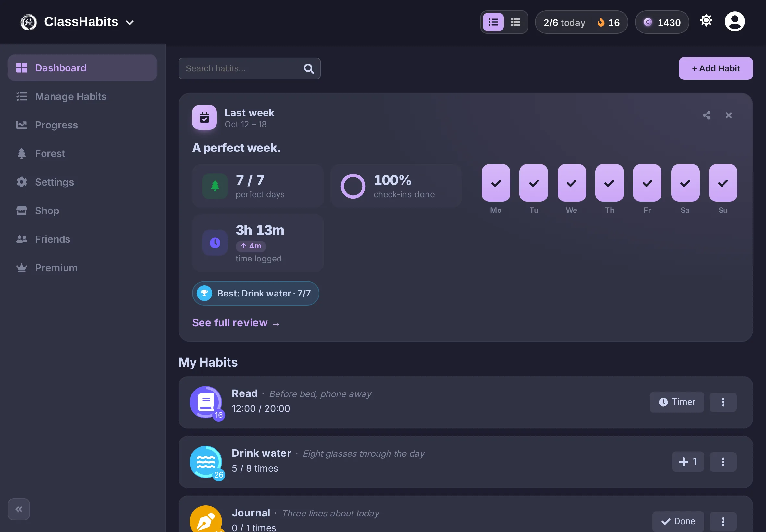
Task: Click the Last week calendar icon
Action: 204,118
